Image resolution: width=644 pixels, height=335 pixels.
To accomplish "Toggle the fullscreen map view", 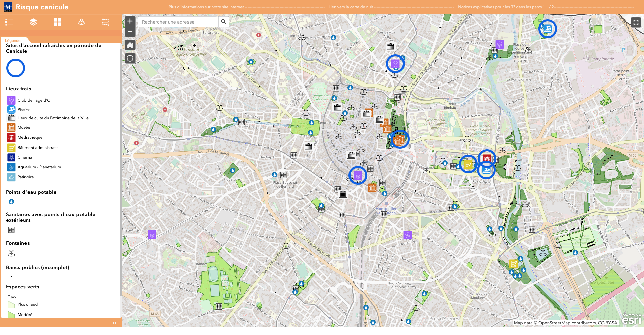I will (x=636, y=22).
